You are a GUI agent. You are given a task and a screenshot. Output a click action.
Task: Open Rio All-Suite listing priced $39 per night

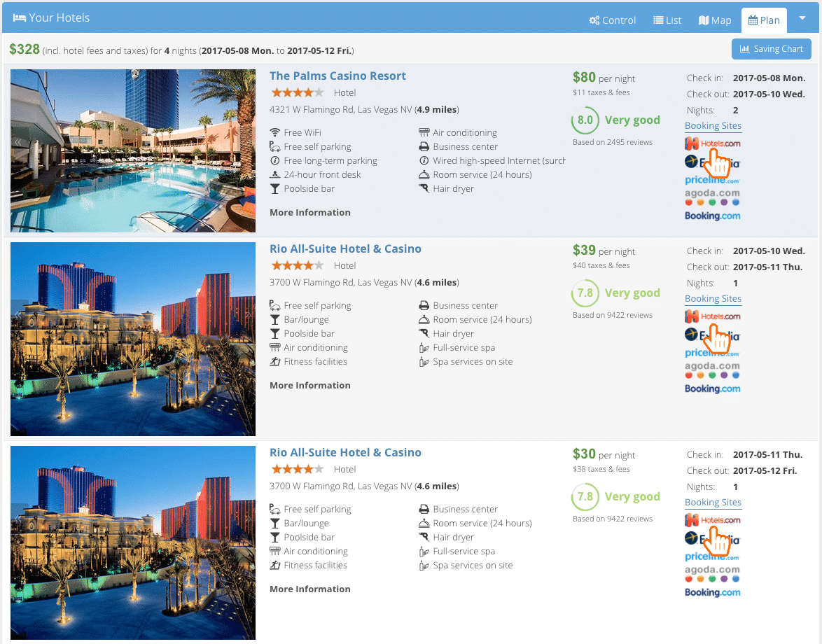point(345,249)
